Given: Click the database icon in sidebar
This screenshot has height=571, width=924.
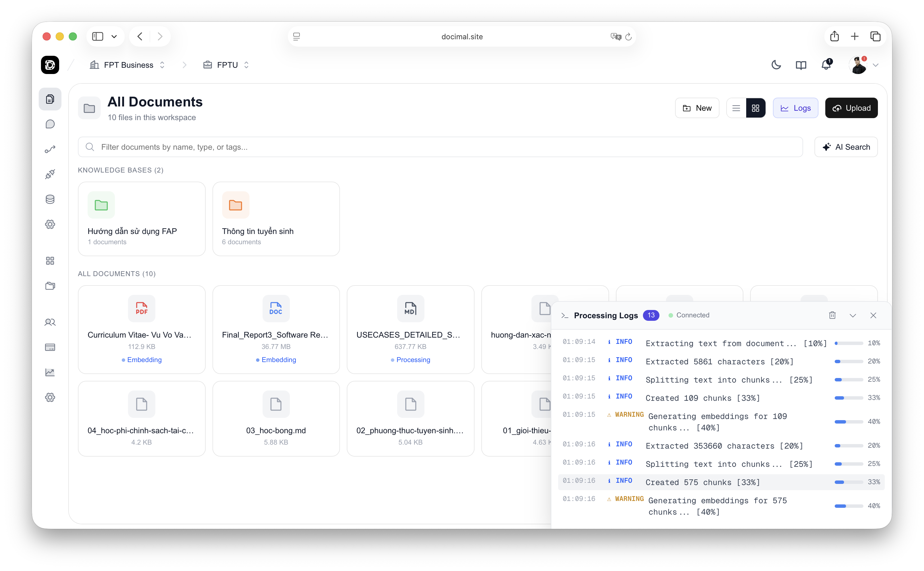Looking at the screenshot, I should coord(50,199).
